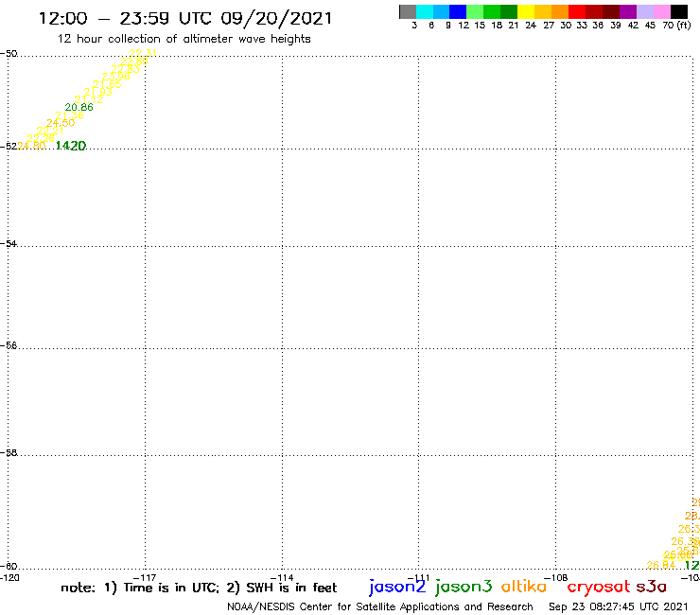Click the longitude label -108
Viewport: 700px width, 615px height.
tap(556, 577)
